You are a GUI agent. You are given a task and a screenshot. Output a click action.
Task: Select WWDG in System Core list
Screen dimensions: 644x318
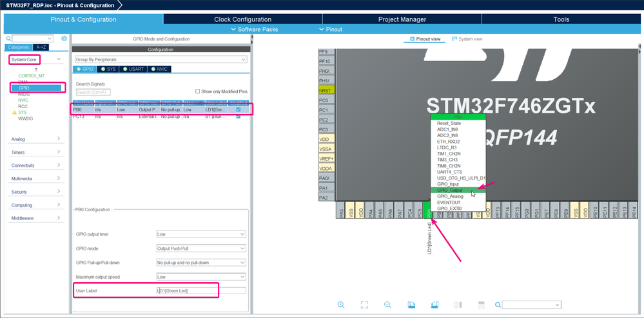coord(25,118)
